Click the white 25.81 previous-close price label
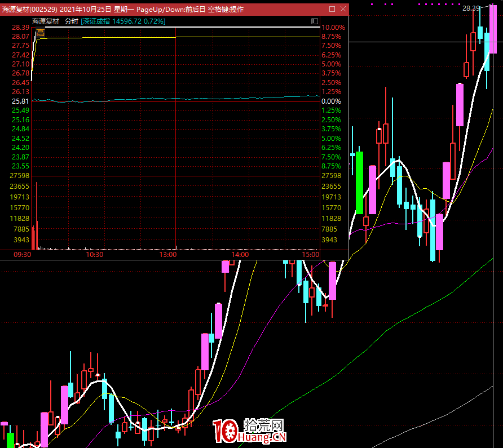 pyautogui.click(x=20, y=101)
